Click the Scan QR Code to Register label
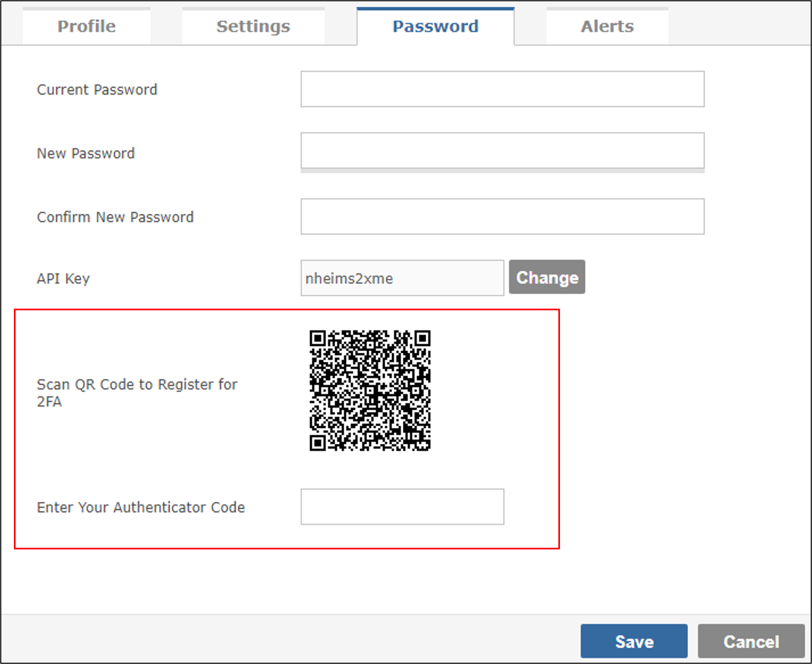812x664 pixels. [137, 393]
